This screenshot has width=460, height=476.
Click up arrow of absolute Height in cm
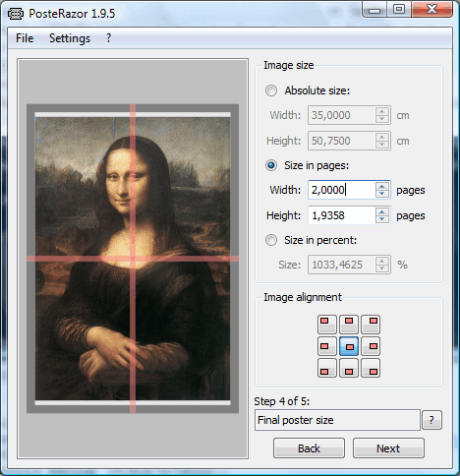pos(382,137)
